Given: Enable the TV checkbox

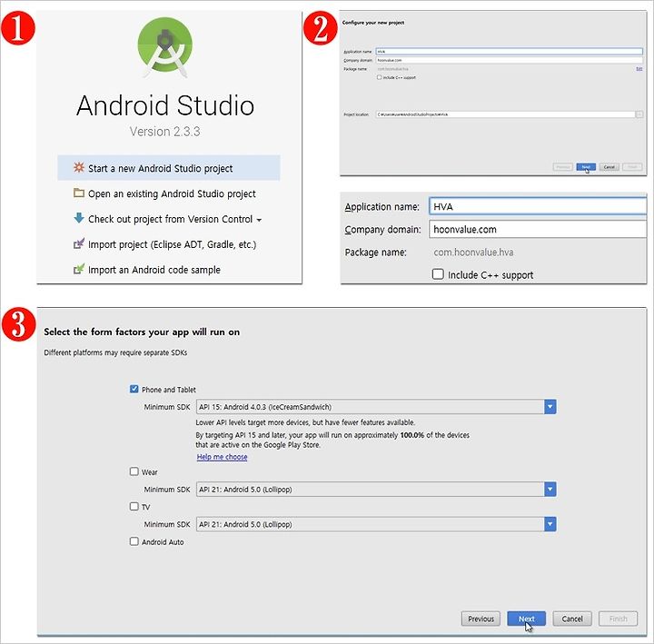Looking at the screenshot, I should [x=134, y=506].
